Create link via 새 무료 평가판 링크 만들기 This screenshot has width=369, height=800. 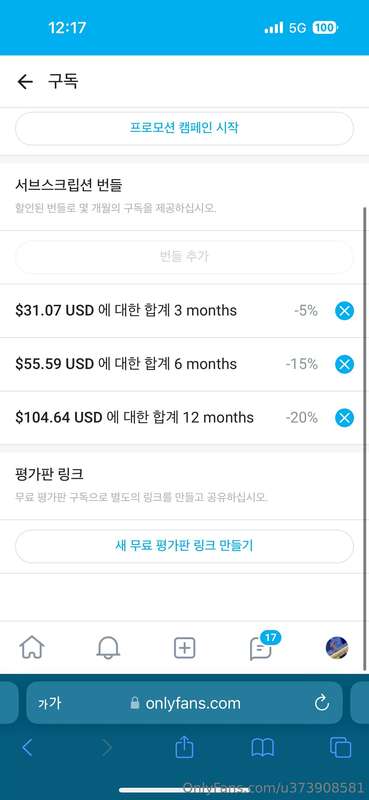click(x=184, y=546)
